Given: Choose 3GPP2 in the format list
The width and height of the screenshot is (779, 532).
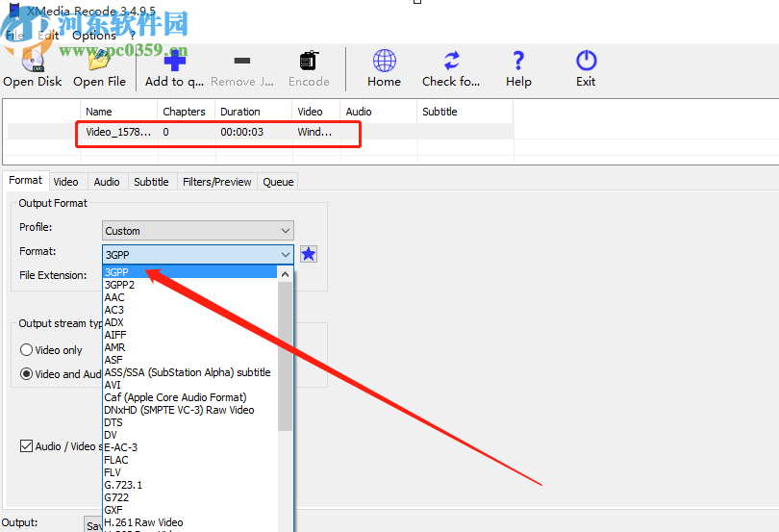Looking at the screenshot, I should coord(189,285).
